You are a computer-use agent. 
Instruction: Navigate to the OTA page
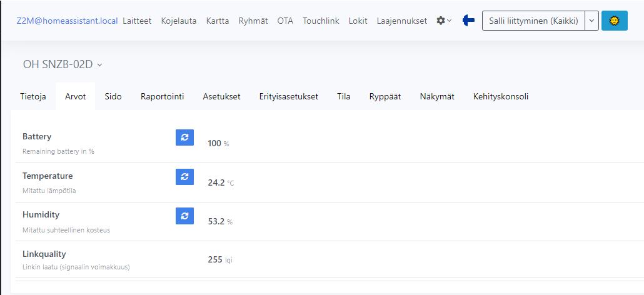click(x=285, y=21)
